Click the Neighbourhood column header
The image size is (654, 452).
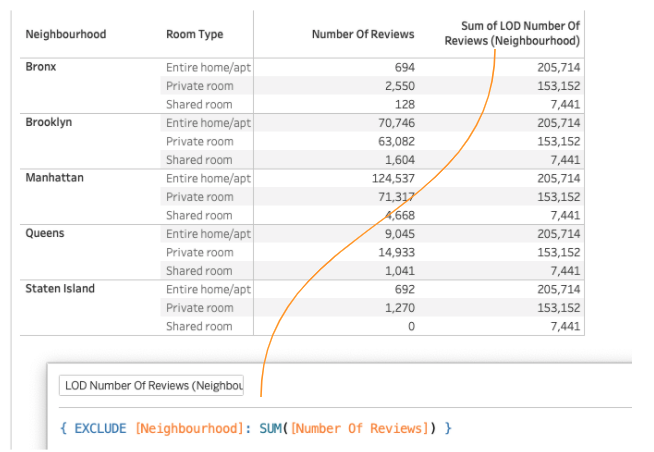tap(66, 34)
